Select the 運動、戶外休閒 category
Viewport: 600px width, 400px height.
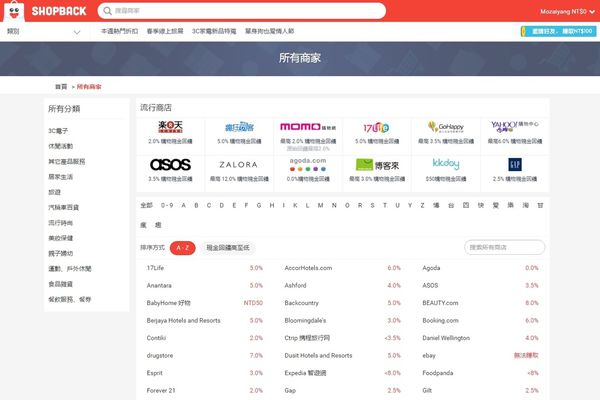(x=70, y=269)
